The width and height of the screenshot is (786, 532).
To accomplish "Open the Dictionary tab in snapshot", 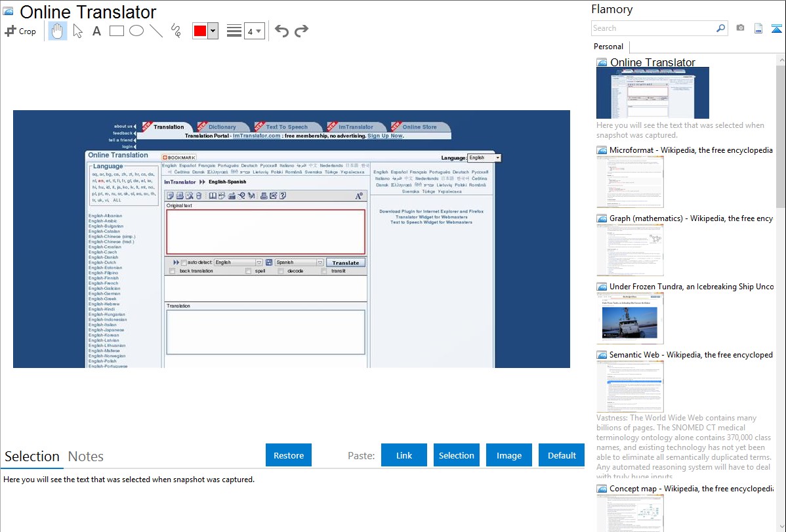I will tap(222, 127).
